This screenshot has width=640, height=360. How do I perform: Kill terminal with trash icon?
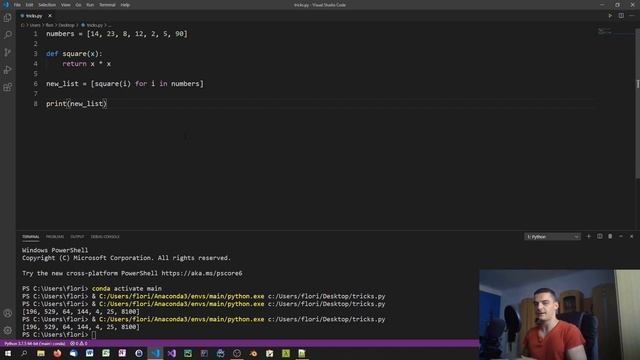tap(610, 236)
